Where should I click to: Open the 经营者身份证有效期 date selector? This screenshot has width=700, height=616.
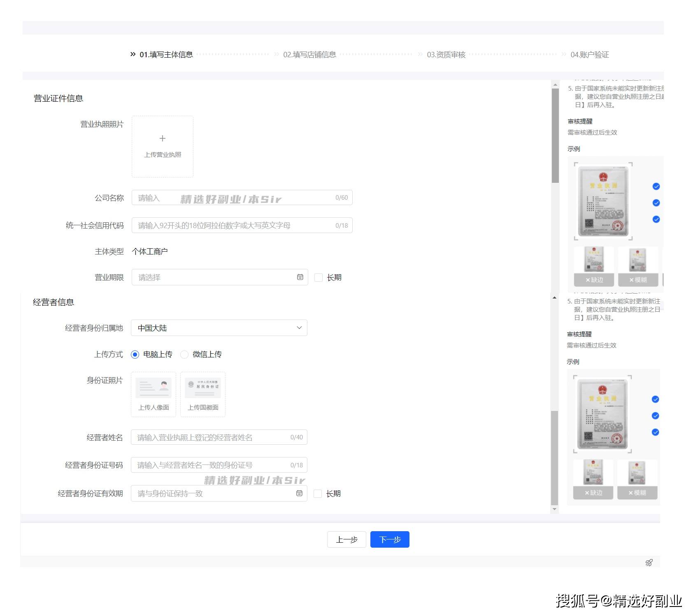(x=219, y=493)
